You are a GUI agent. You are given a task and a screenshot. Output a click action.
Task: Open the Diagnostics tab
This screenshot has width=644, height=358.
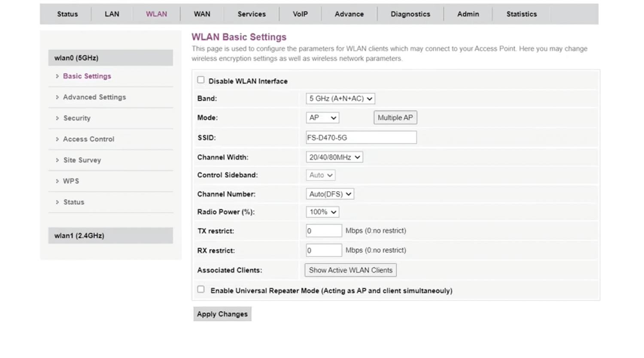tap(410, 14)
